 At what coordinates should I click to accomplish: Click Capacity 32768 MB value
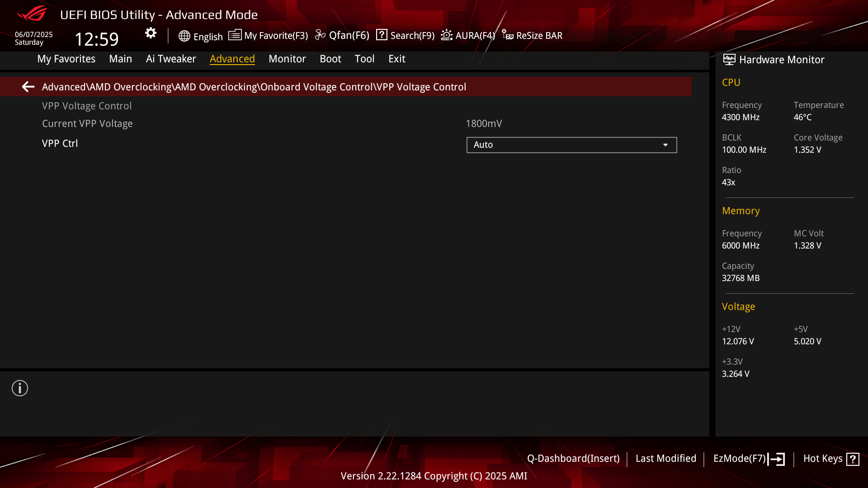[741, 278]
